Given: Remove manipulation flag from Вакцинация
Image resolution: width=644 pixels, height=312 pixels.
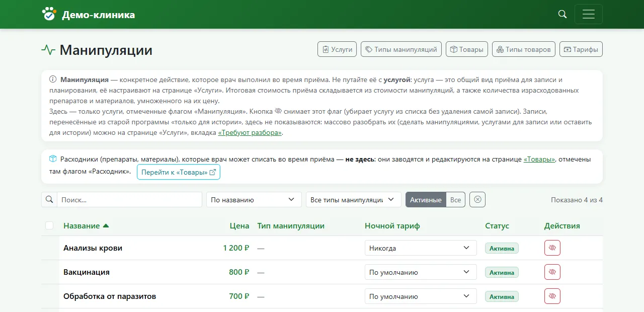Looking at the screenshot, I should [552, 272].
